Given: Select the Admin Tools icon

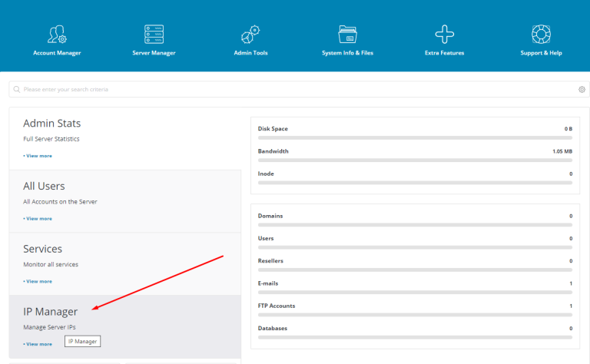Looking at the screenshot, I should (250, 34).
